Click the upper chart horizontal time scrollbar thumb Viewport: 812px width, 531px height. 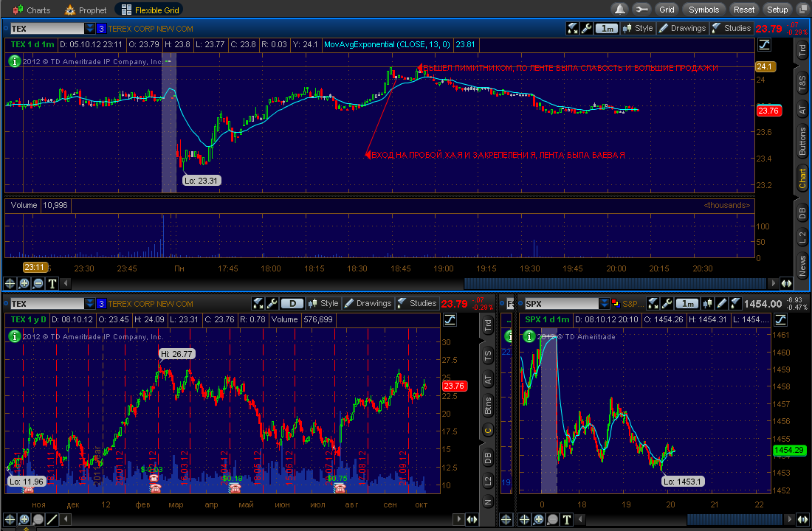click(615, 283)
